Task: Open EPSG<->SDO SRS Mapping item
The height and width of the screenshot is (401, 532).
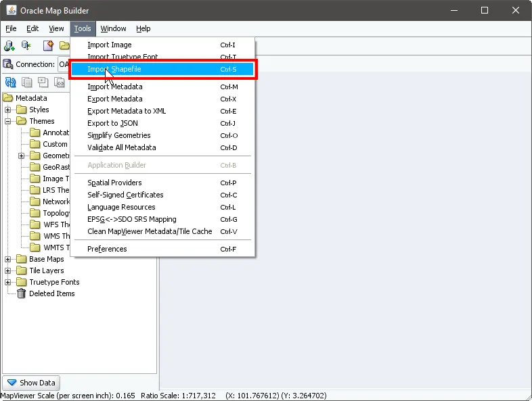Action: [162, 219]
